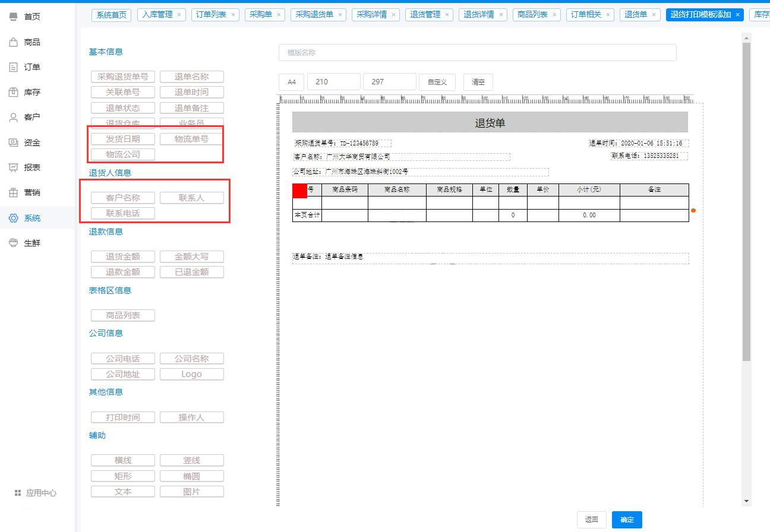Open 商品 section via its bag icon
Viewport: 770px width, 532px height.
pos(13,42)
